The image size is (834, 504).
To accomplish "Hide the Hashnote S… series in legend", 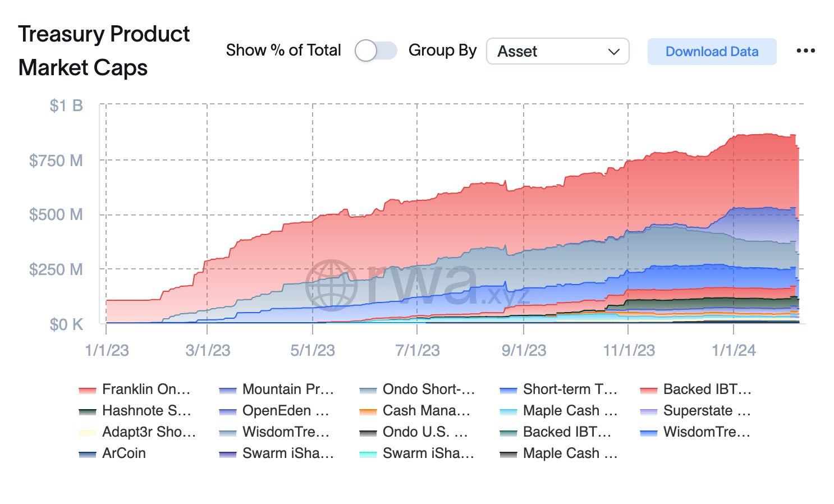I will tap(135, 411).
